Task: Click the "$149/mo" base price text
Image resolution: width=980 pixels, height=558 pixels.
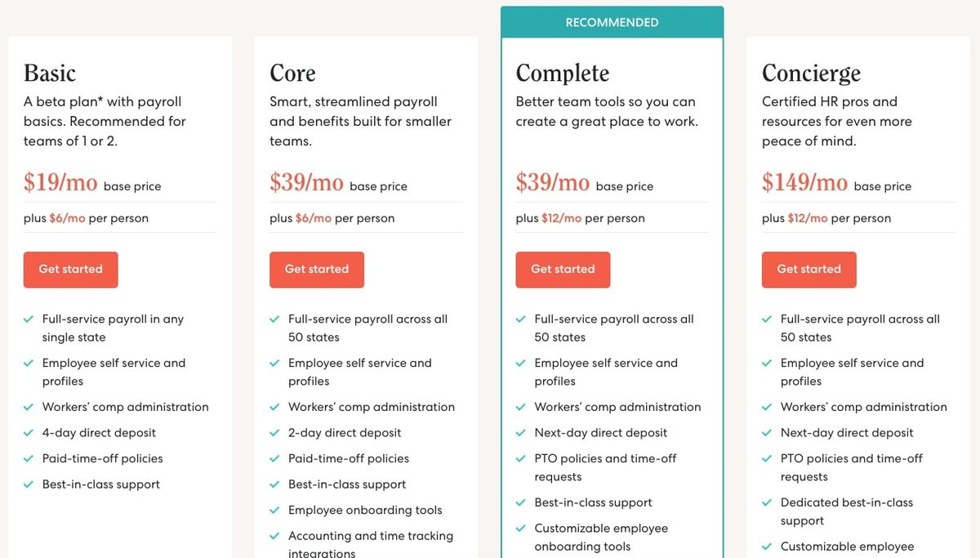Action: (x=804, y=181)
